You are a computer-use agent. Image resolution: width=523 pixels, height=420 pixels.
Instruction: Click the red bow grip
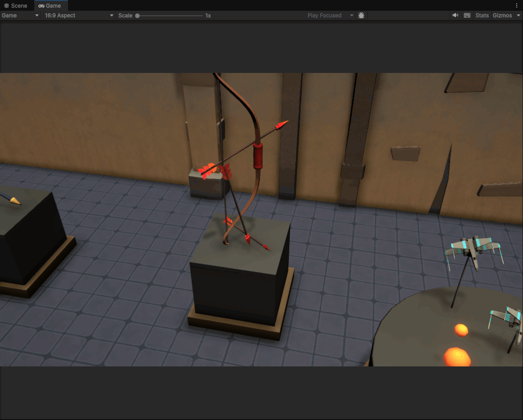[258, 156]
